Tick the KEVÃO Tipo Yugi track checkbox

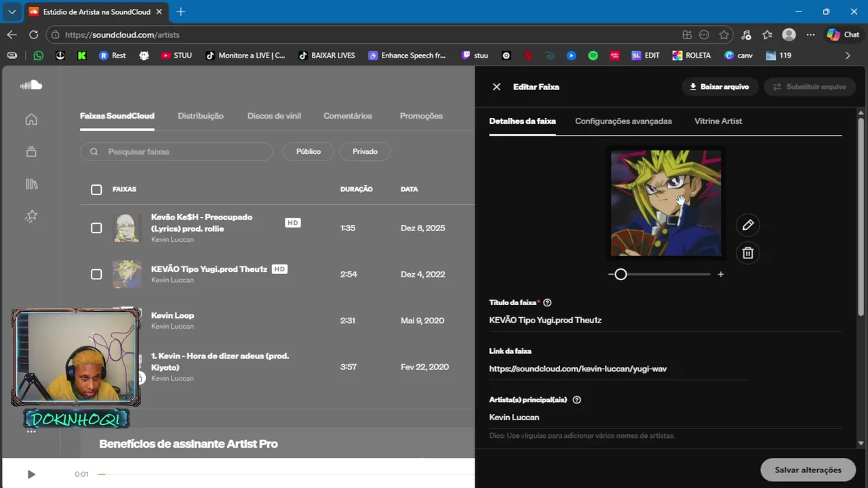click(96, 274)
